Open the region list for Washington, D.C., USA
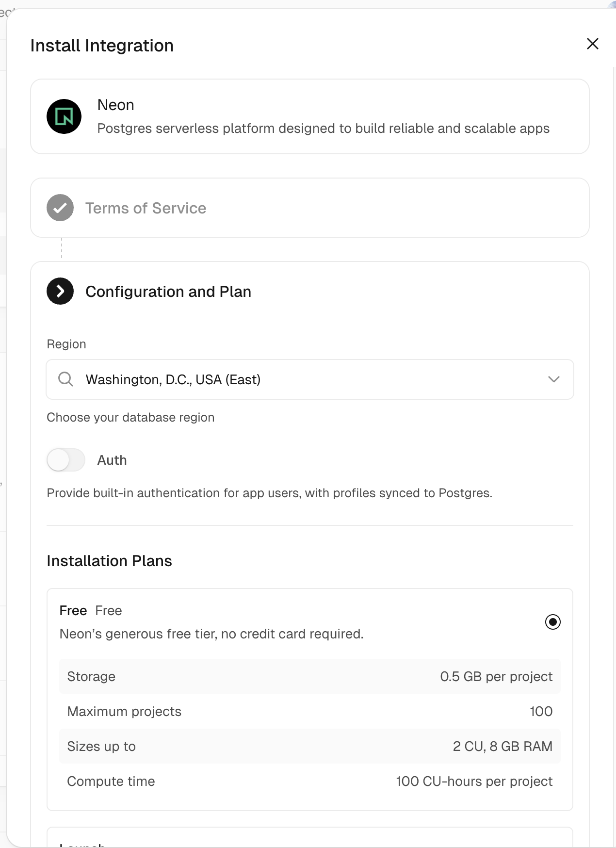Image resolution: width=616 pixels, height=848 pixels. (310, 379)
